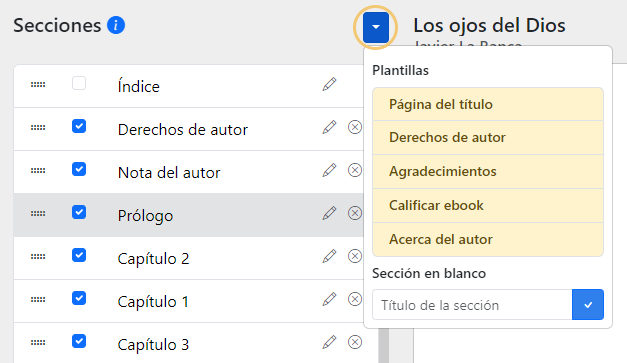Edit the Derechos de autor section pencil

pos(329,127)
